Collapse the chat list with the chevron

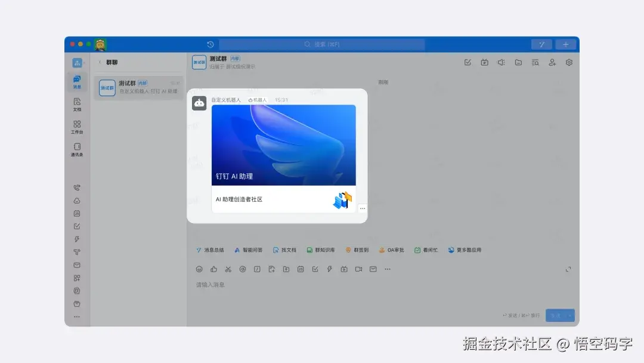98,61
